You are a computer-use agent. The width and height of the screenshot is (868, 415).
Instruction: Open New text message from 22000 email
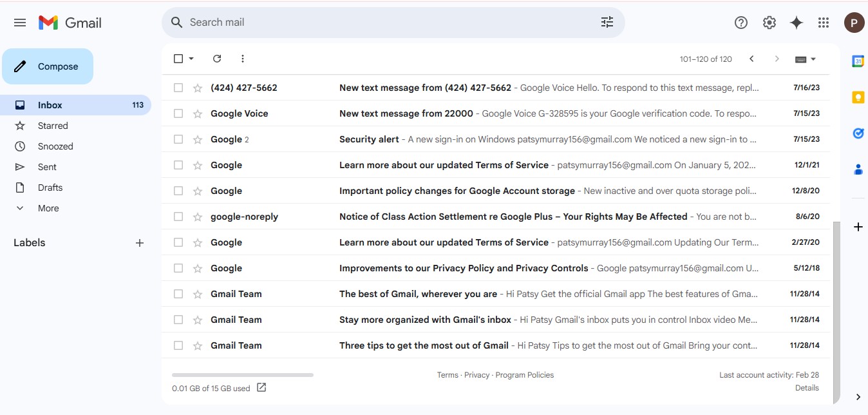496,113
